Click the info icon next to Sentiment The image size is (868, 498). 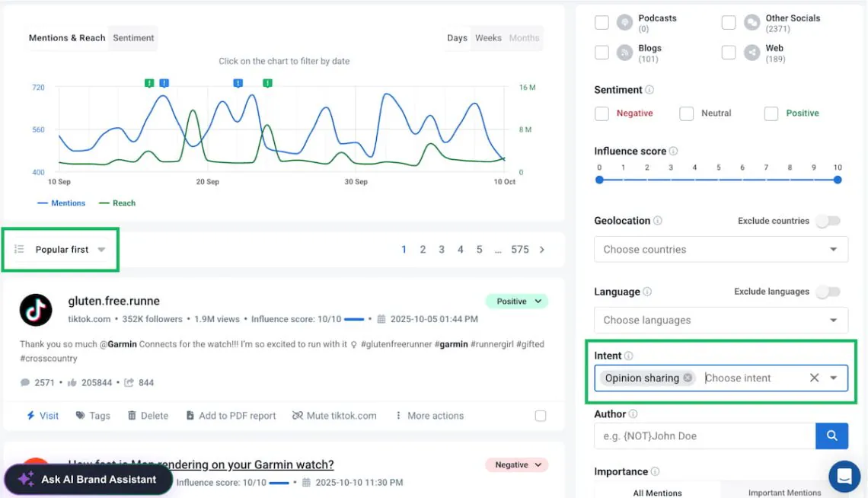click(x=649, y=90)
